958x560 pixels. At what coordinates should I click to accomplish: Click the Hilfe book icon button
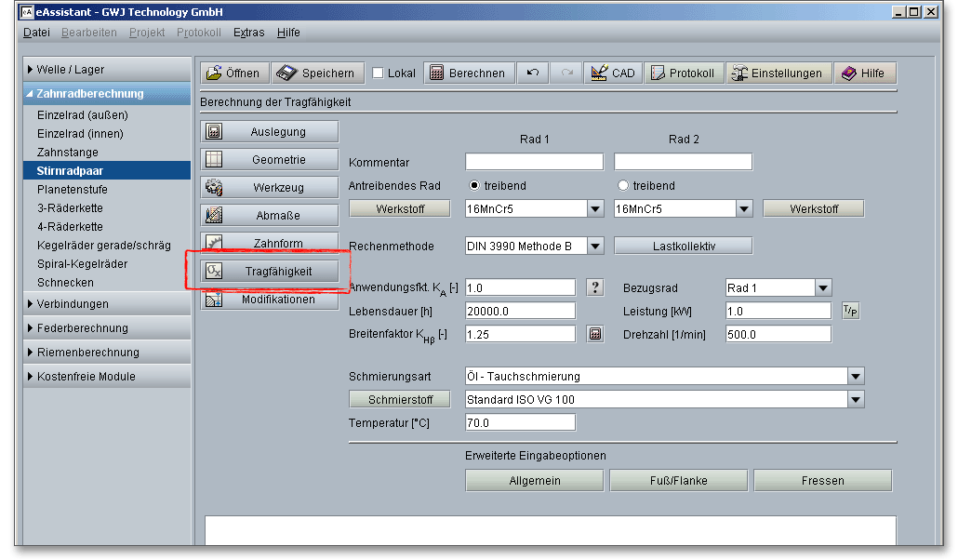point(864,73)
